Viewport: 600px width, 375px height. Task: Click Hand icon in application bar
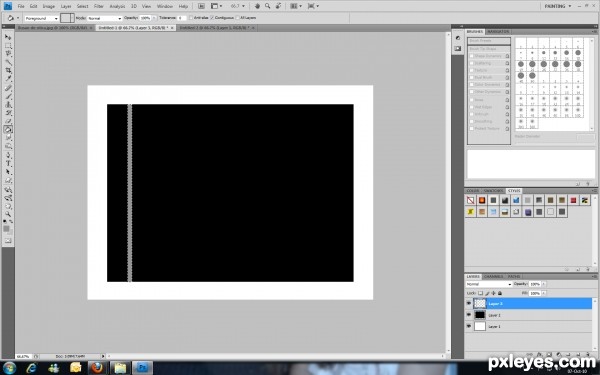tap(258, 6)
